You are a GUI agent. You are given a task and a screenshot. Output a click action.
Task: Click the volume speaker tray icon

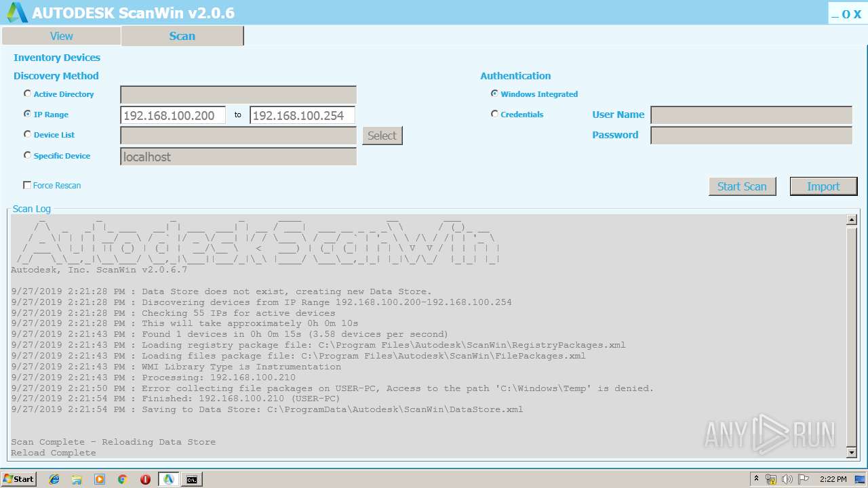tap(787, 479)
